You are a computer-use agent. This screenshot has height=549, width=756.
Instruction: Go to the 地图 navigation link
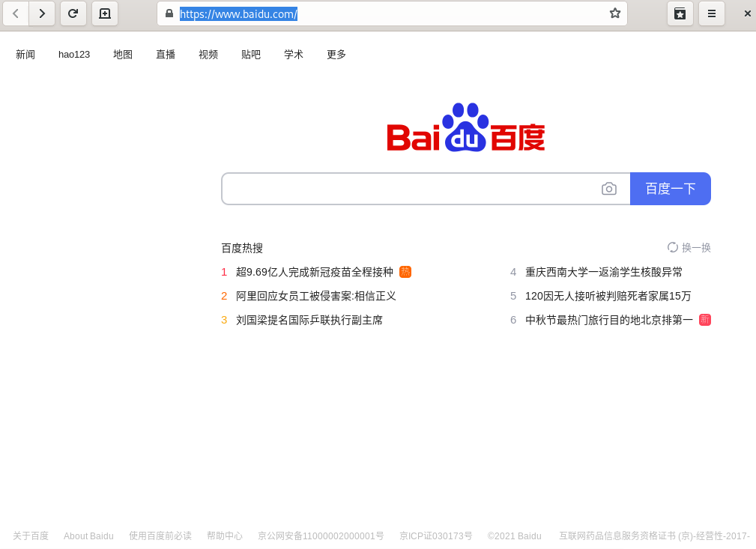point(123,55)
